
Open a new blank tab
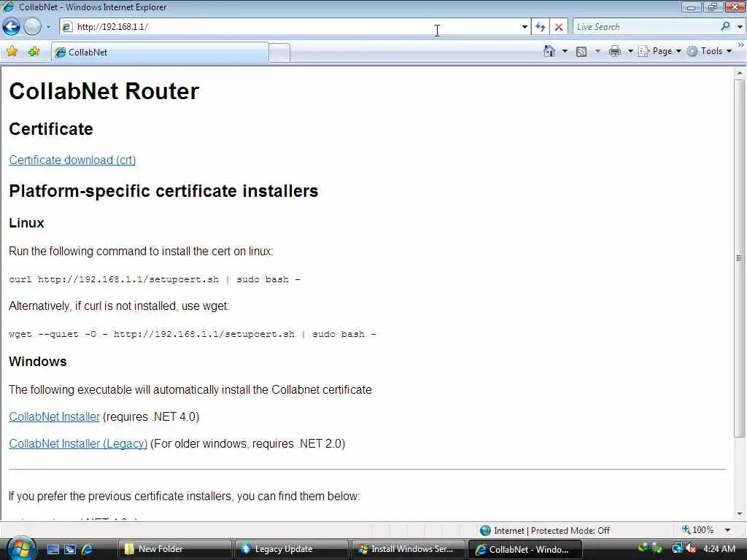pyautogui.click(x=279, y=52)
